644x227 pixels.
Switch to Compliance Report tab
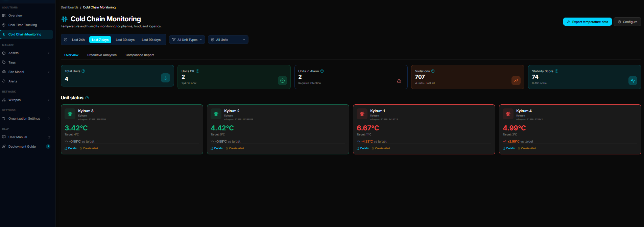coord(140,55)
